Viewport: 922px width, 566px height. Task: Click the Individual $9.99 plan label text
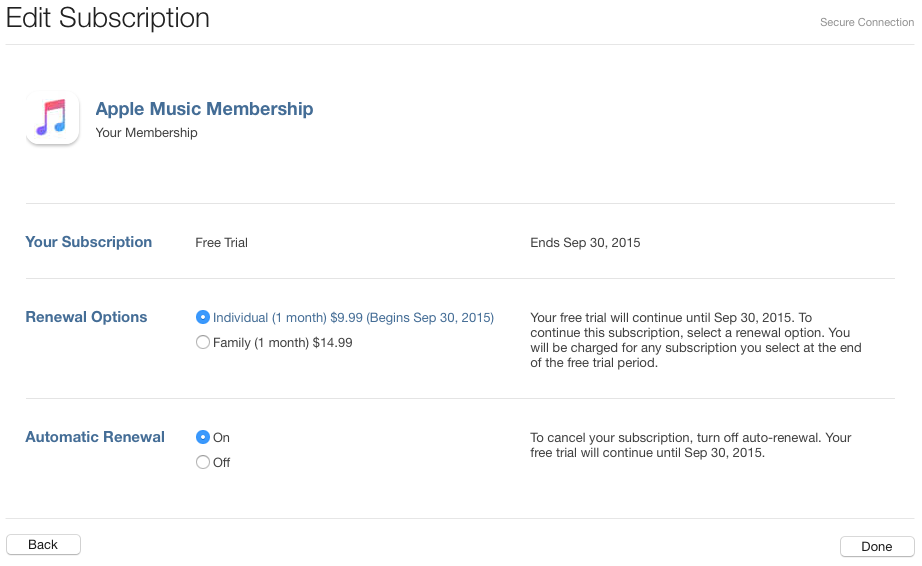[353, 318]
